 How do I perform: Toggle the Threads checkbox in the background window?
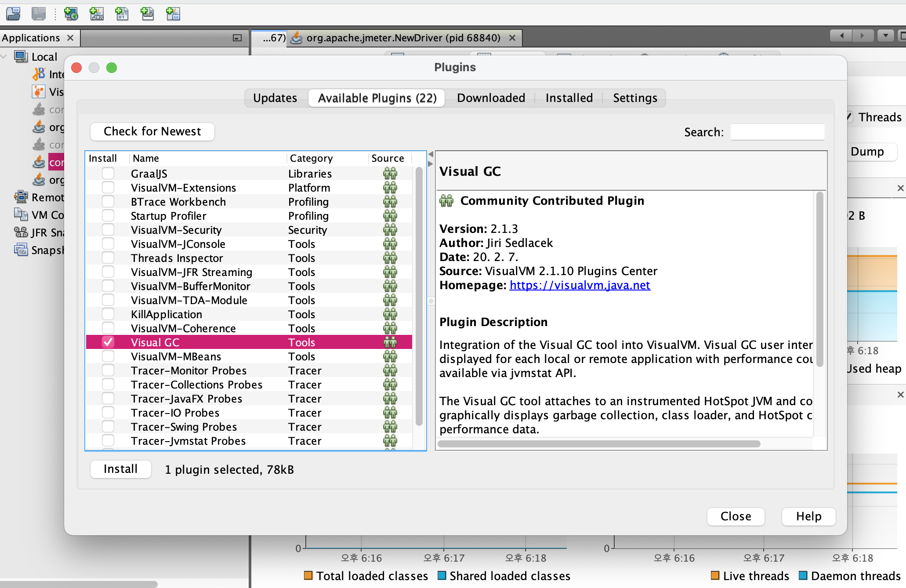(x=849, y=117)
